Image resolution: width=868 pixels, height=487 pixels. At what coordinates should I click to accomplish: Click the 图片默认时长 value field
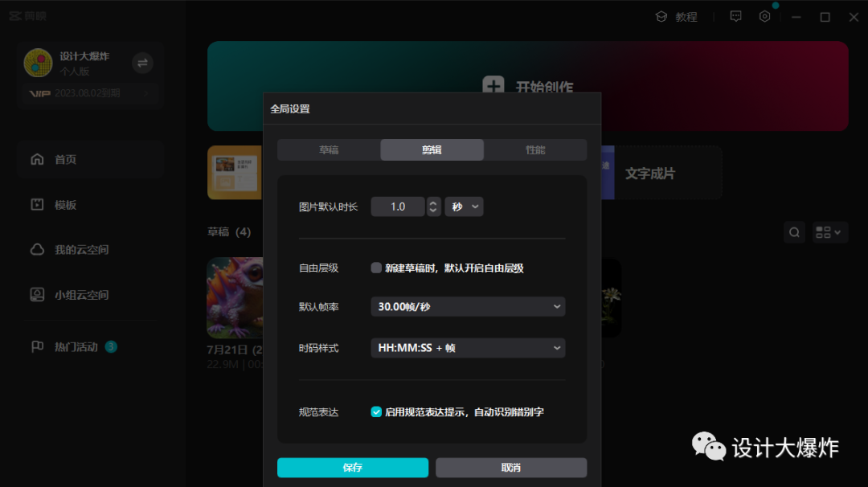pyautogui.click(x=398, y=207)
